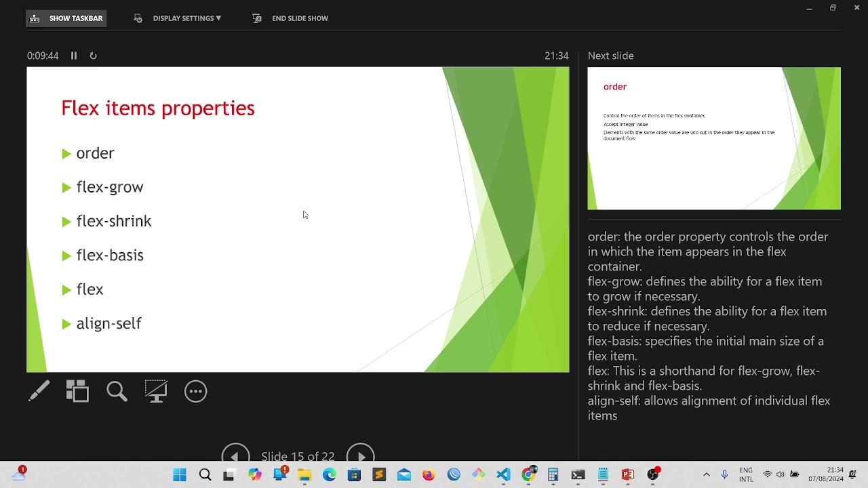
Task: Open Sublime Text from the taskbar
Action: pyautogui.click(x=379, y=475)
